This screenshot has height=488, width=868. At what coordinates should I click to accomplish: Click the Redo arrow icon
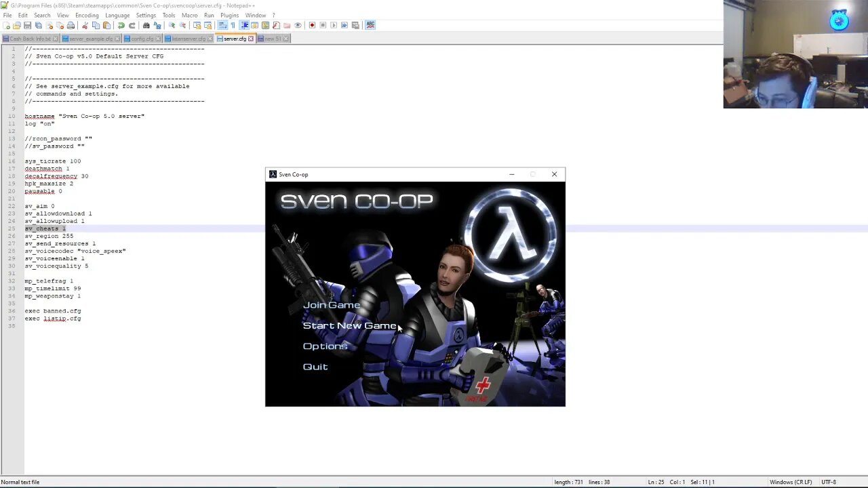[x=132, y=25]
